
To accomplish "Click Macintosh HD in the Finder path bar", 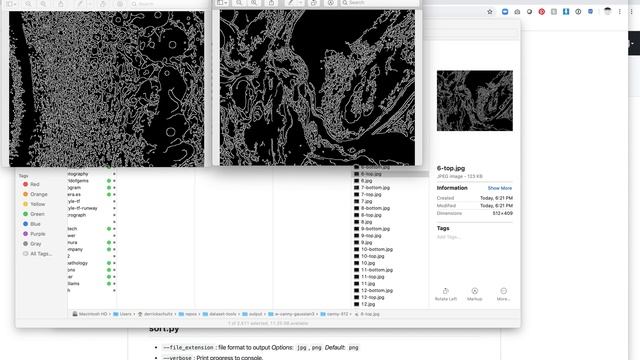I will click(x=90, y=314).
